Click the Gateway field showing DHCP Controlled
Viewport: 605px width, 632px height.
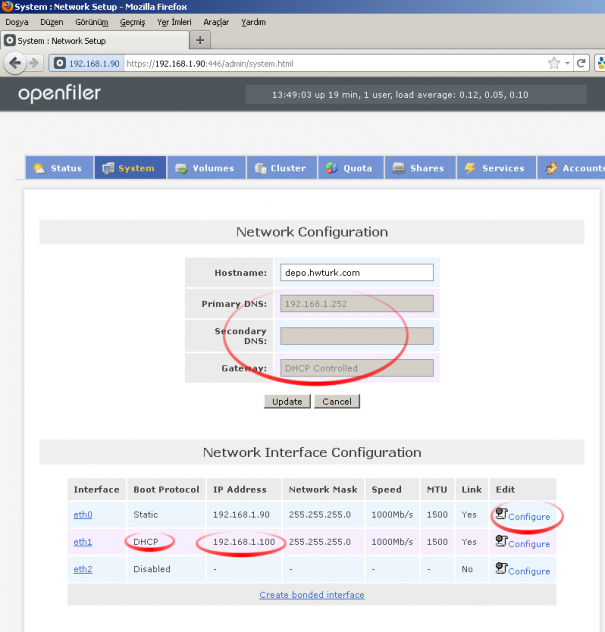tap(357, 368)
